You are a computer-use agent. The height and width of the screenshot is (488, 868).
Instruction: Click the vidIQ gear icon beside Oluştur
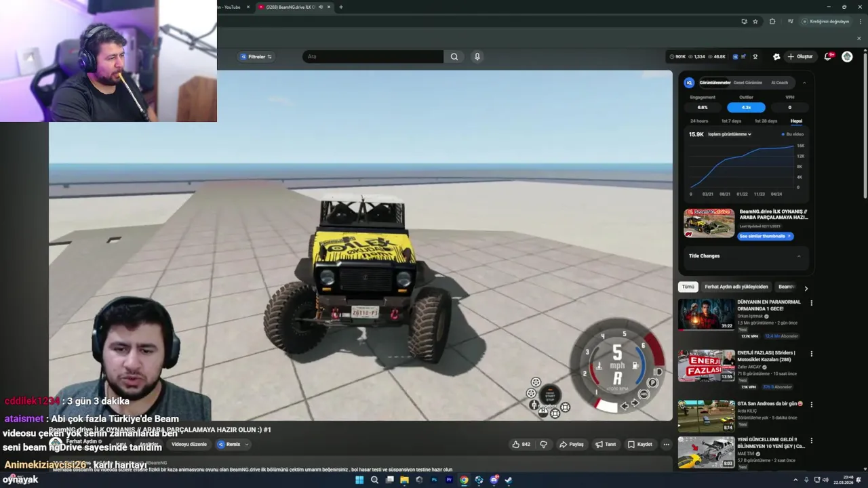776,56
